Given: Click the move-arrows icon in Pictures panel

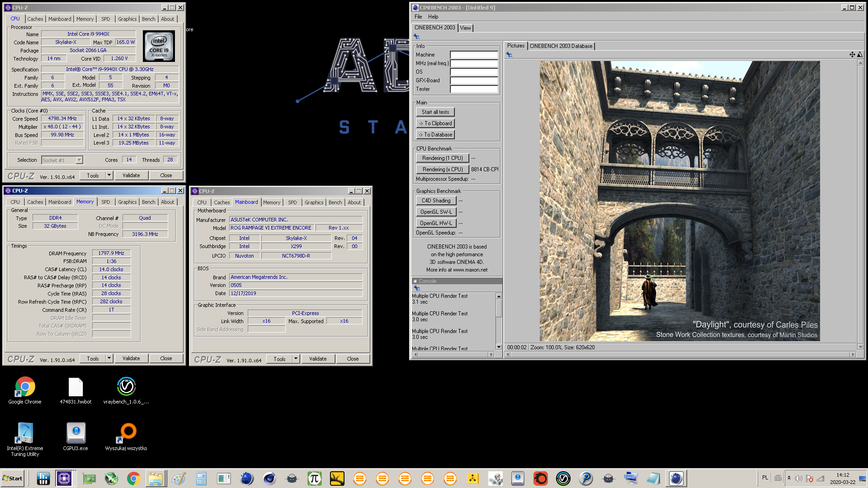Looking at the screenshot, I should click(x=852, y=55).
